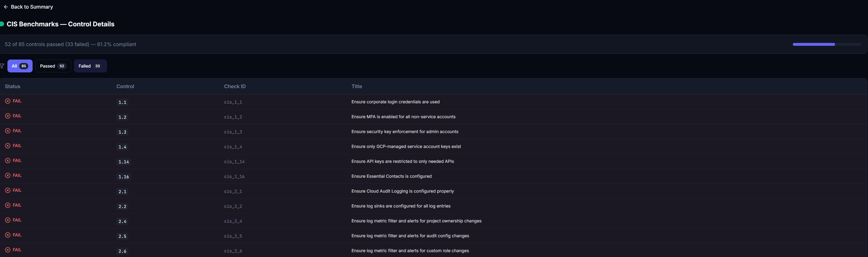Click the compliance summary text 52 of 85
The height and width of the screenshot is (257, 868).
(x=70, y=45)
